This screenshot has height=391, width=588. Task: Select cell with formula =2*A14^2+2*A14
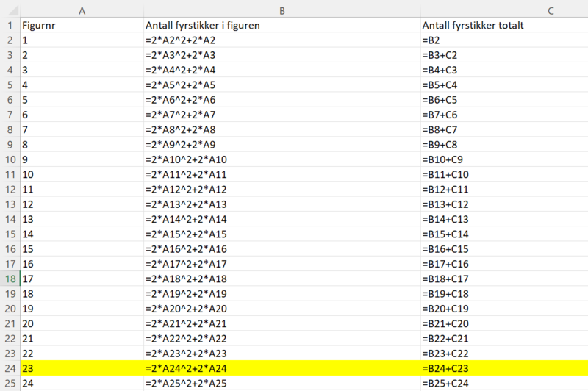[x=282, y=219]
